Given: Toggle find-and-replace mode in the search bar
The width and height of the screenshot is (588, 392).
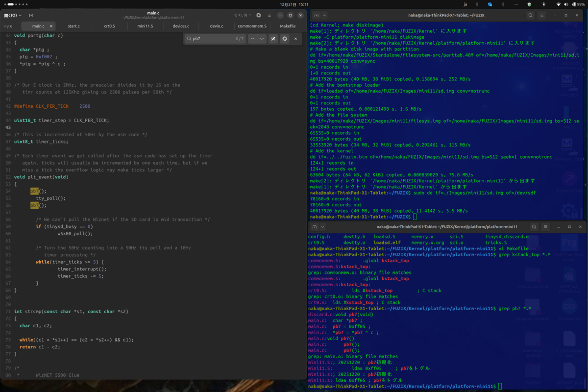Looking at the screenshot, I should tap(273, 39).
